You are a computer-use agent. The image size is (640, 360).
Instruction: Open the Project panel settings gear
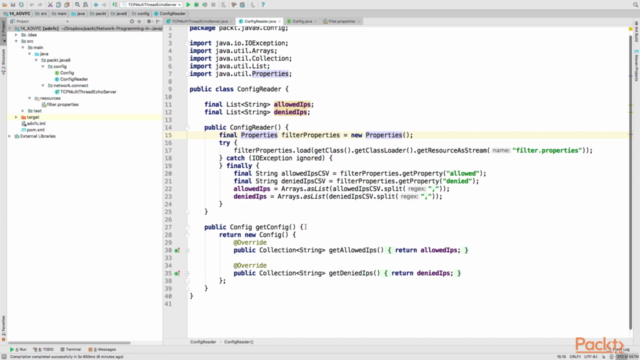[x=149, y=21]
